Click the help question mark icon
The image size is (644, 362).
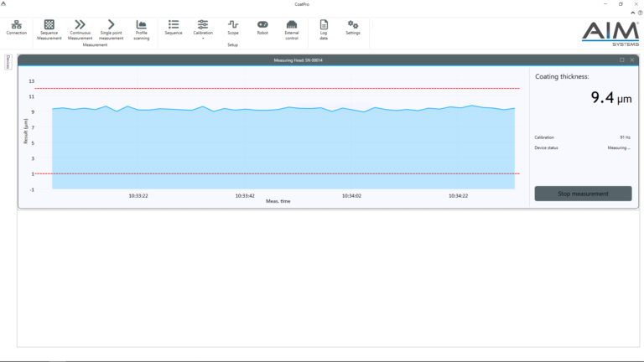coord(640,13)
